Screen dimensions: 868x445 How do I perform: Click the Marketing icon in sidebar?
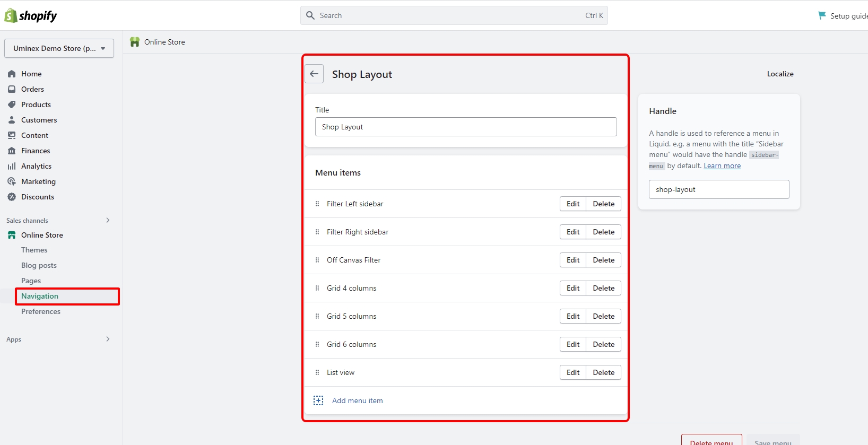coord(12,181)
